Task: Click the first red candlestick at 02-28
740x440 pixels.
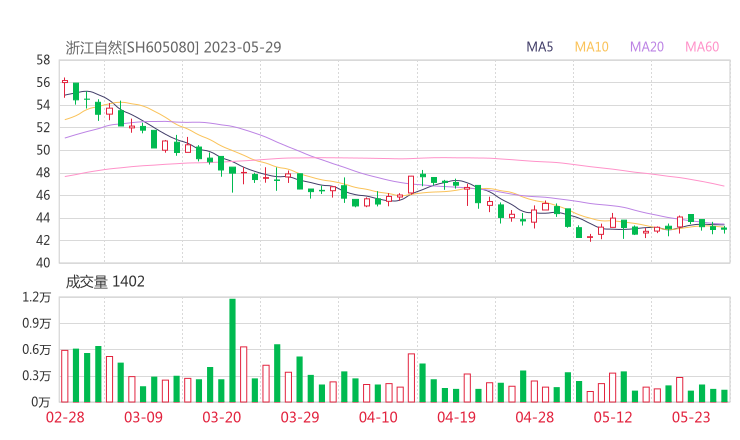Action: point(65,87)
